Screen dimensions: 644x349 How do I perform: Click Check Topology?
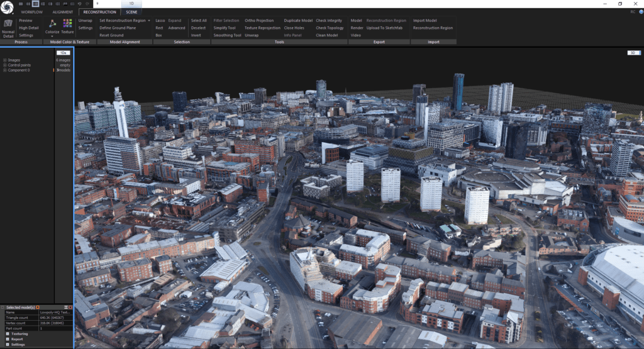coord(330,28)
